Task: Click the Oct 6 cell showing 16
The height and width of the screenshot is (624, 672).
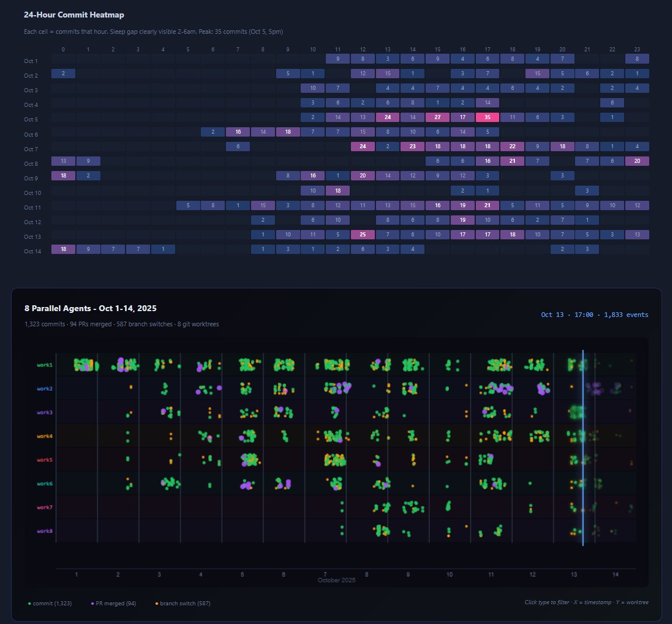Action: (x=238, y=132)
